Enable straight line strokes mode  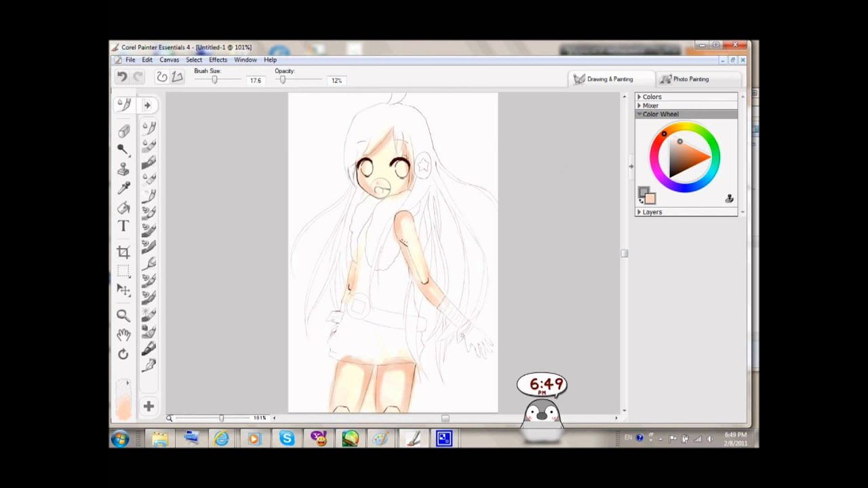click(x=178, y=77)
